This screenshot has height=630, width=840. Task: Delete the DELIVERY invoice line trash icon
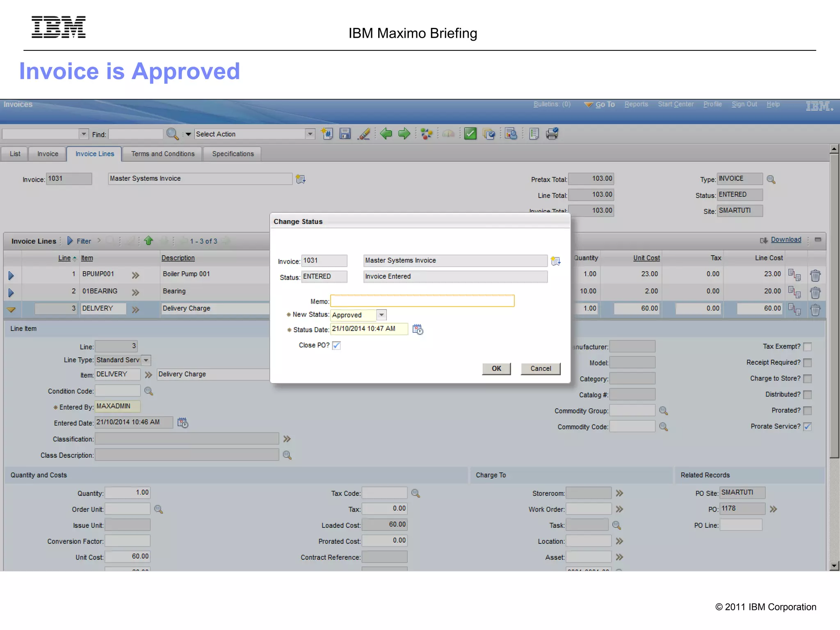815,310
